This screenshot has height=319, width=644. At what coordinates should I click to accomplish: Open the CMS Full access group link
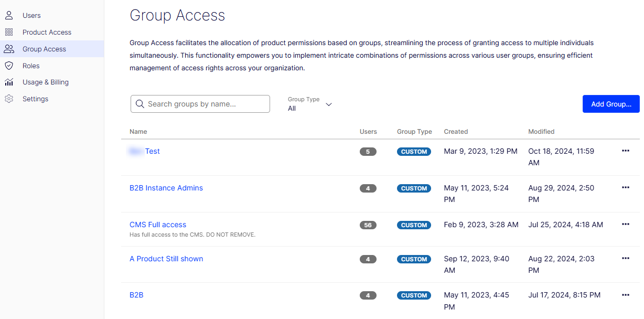pyautogui.click(x=158, y=225)
